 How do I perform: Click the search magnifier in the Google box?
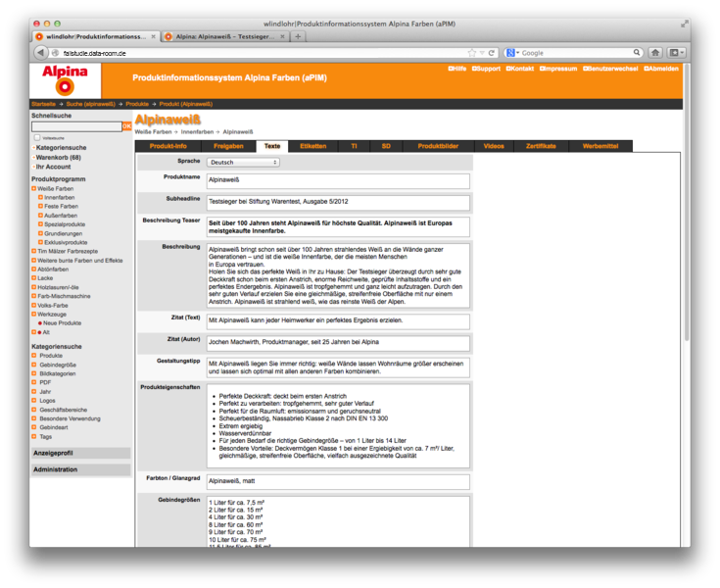click(637, 52)
